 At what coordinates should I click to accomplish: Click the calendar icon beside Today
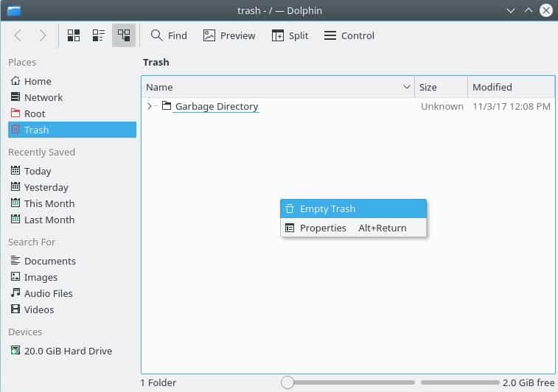15,170
